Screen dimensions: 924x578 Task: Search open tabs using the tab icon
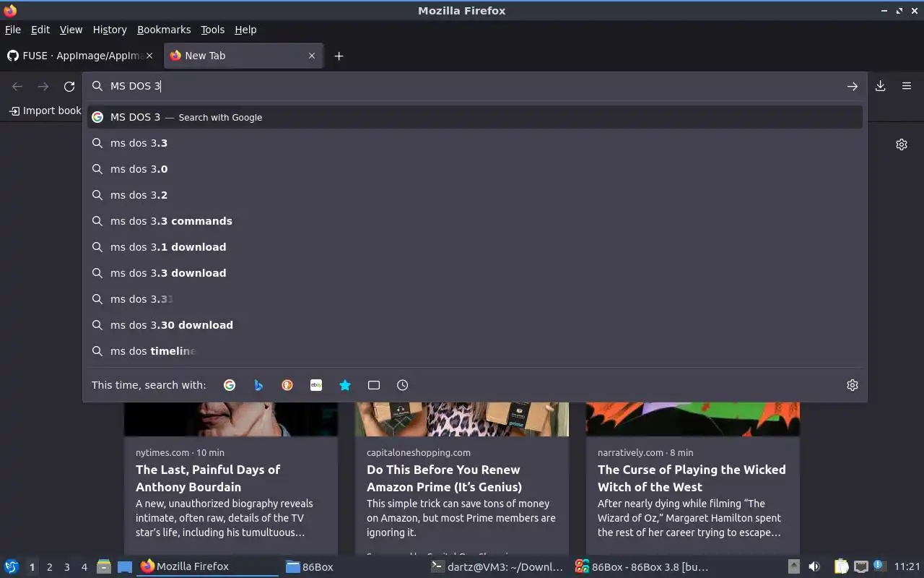[x=374, y=385]
